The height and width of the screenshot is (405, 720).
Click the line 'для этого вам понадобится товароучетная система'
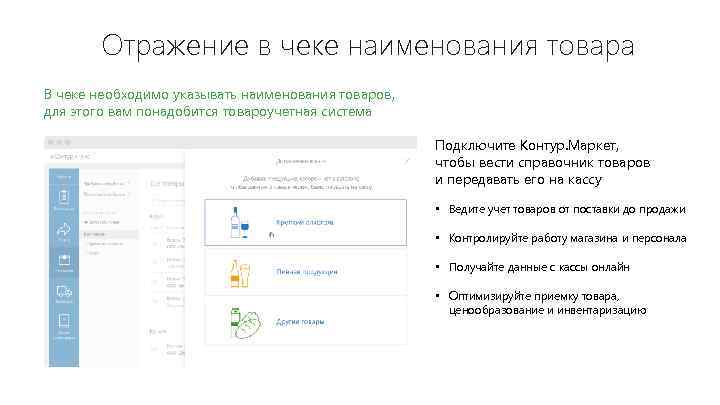coord(208,112)
